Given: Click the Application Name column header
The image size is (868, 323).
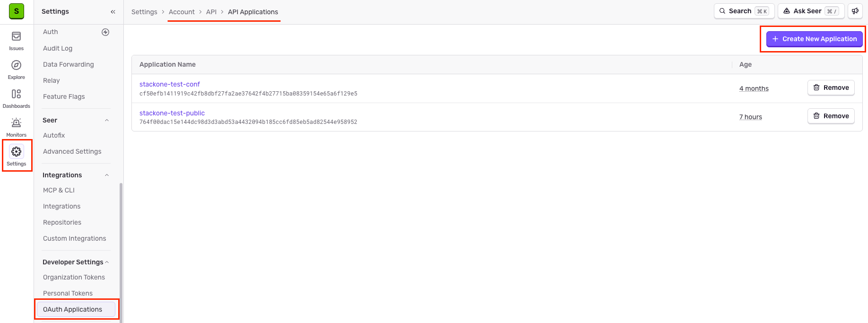Looking at the screenshot, I should 167,64.
